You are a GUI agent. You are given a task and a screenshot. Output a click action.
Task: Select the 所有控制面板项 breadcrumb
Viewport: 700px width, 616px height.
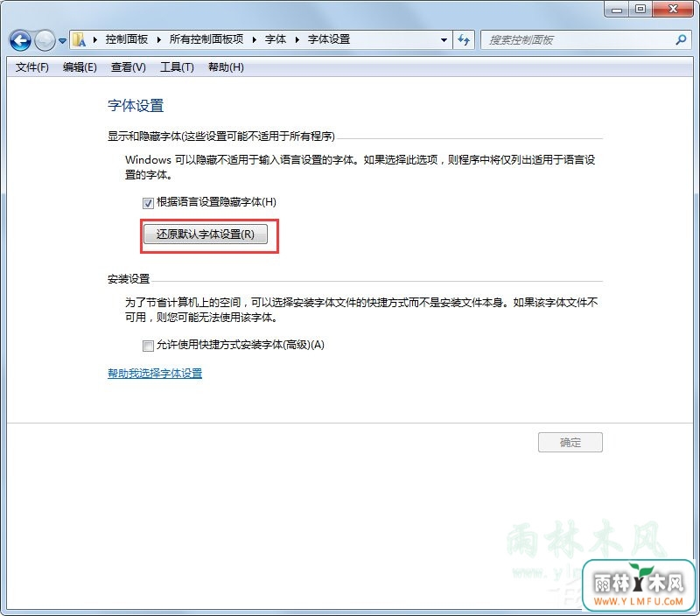[x=206, y=39]
